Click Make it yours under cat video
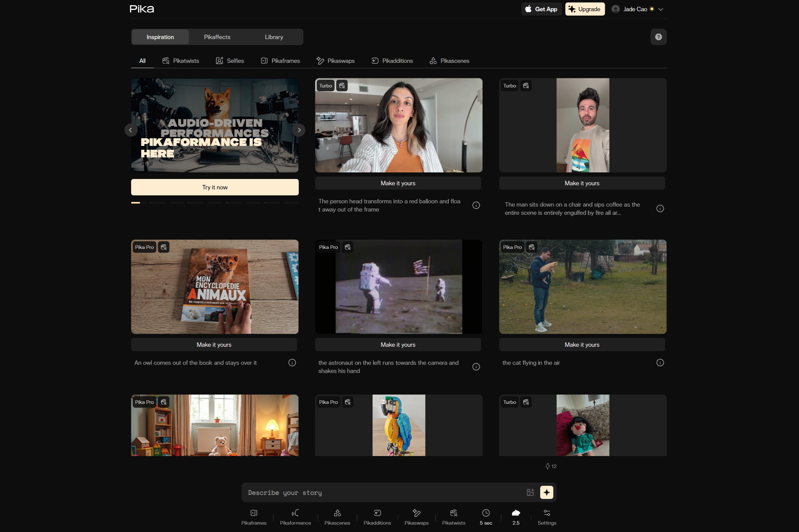 point(582,345)
